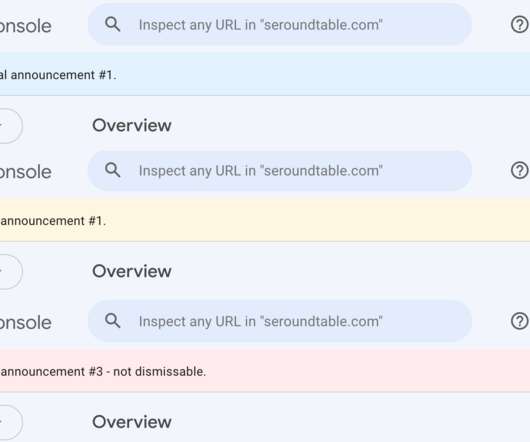Click the Console logo text above the yellow banner
The height and width of the screenshot is (442, 530).
(26, 172)
